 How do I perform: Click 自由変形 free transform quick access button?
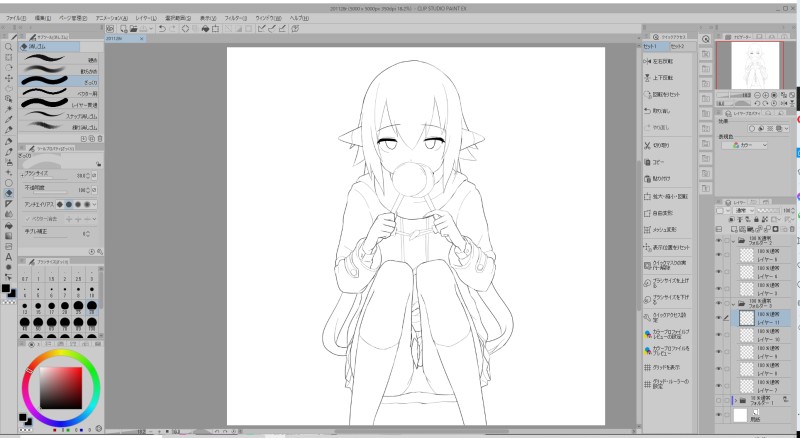(x=666, y=213)
